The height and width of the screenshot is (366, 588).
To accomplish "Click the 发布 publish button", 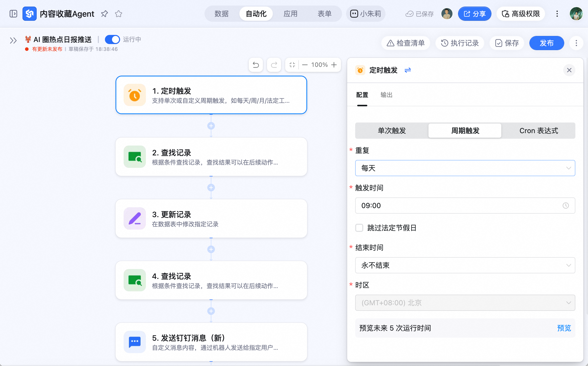I will pos(547,43).
